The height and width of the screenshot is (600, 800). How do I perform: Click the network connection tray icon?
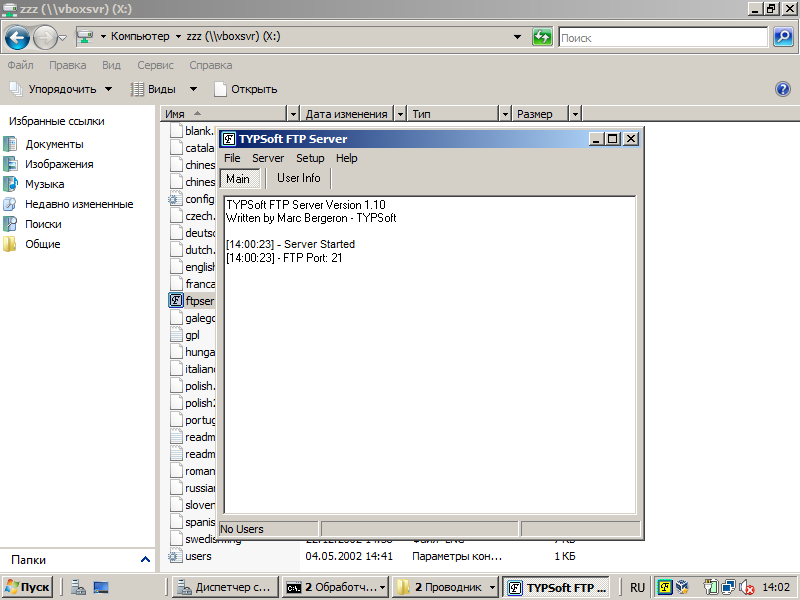729,587
